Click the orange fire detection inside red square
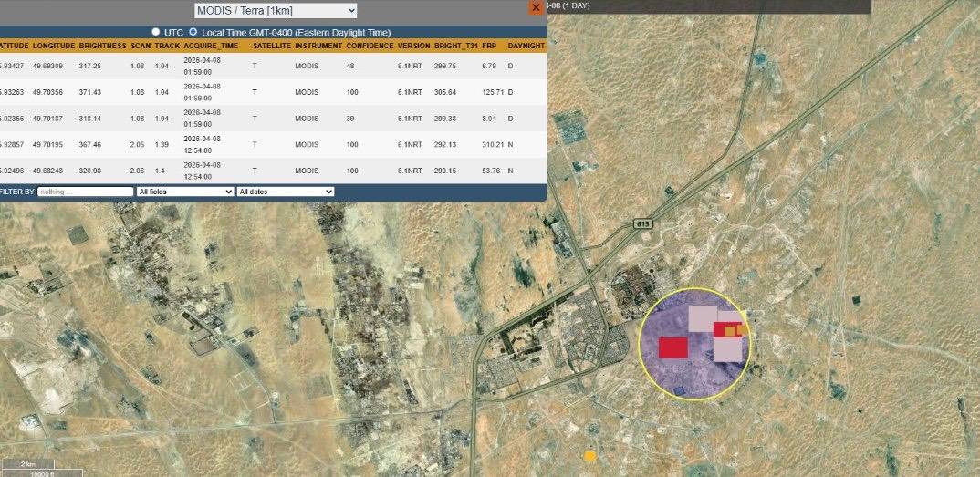 [729, 330]
